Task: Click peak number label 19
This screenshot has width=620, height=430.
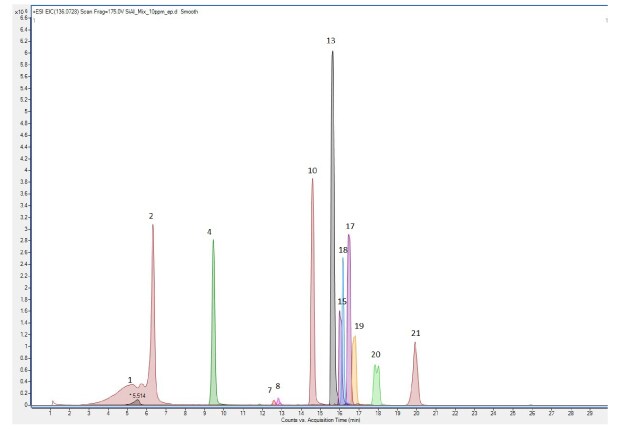Action: 359,326
